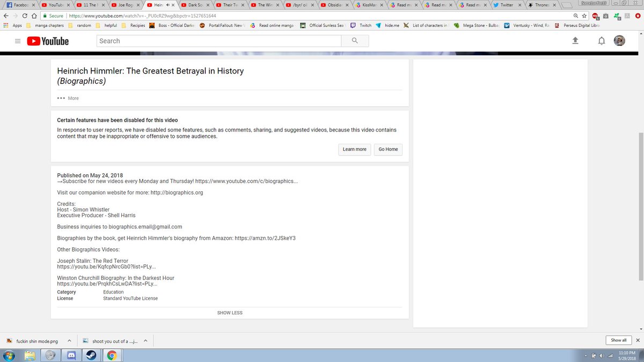Screen dimensions: 644x362
Task: Open the Joseph Stalin video youtu.be link
Action: 107,267
